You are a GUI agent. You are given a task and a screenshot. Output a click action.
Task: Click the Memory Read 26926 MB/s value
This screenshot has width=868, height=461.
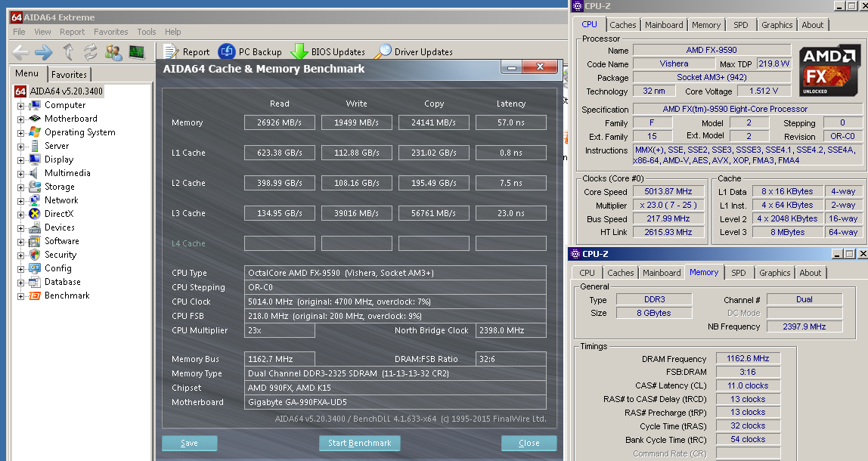[280, 123]
